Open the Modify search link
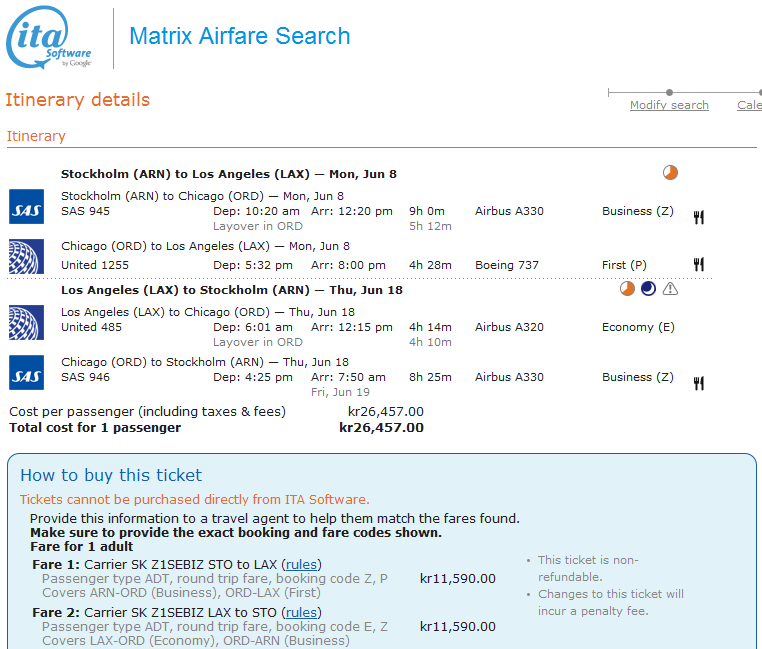Viewport: 762px width, 649px height. pyautogui.click(x=669, y=105)
